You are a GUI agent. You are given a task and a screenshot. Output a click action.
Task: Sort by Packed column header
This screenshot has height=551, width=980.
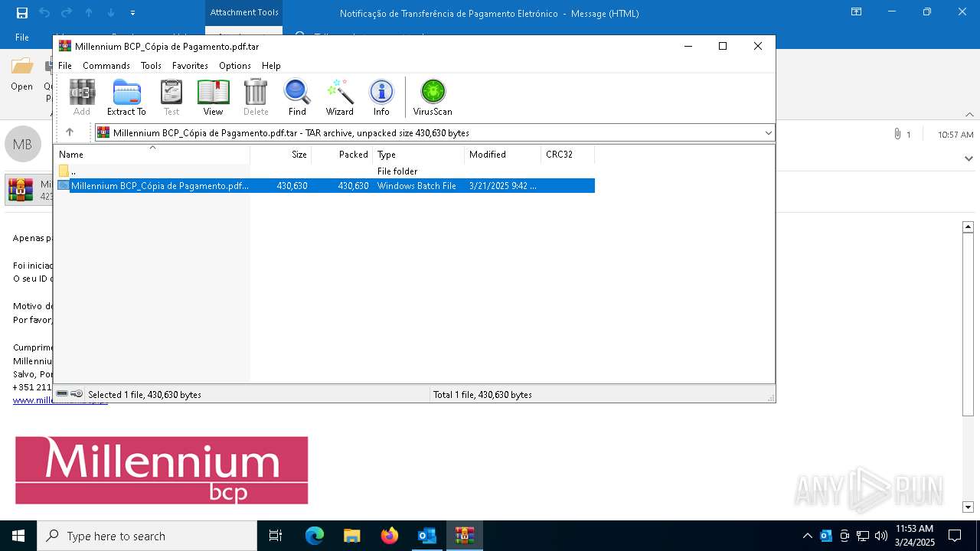click(x=342, y=155)
